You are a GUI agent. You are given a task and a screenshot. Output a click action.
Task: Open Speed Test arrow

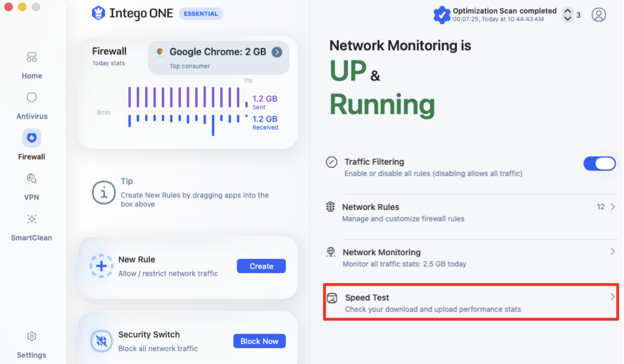click(x=613, y=297)
